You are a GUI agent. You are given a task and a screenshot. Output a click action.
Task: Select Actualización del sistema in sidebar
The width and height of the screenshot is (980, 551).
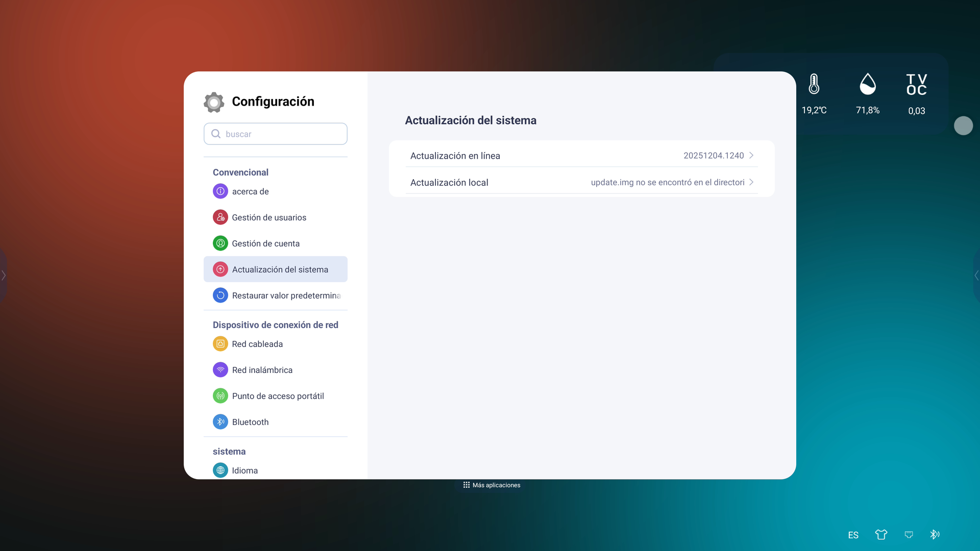pyautogui.click(x=276, y=269)
